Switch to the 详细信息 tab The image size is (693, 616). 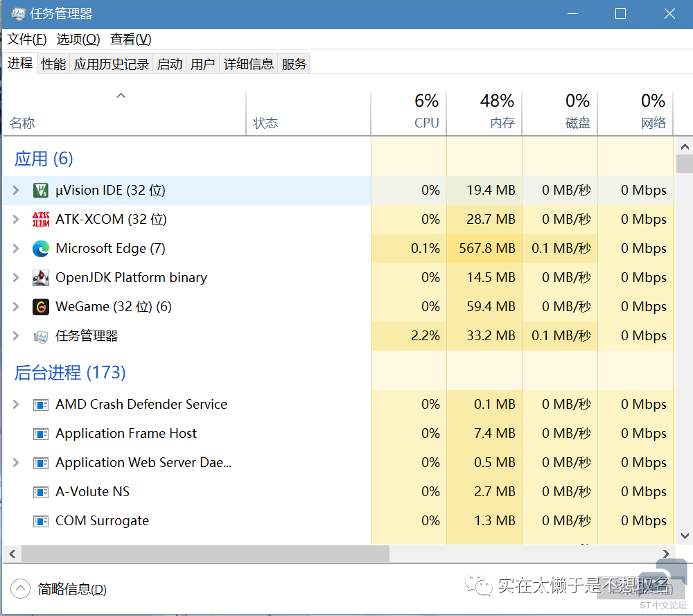click(249, 64)
